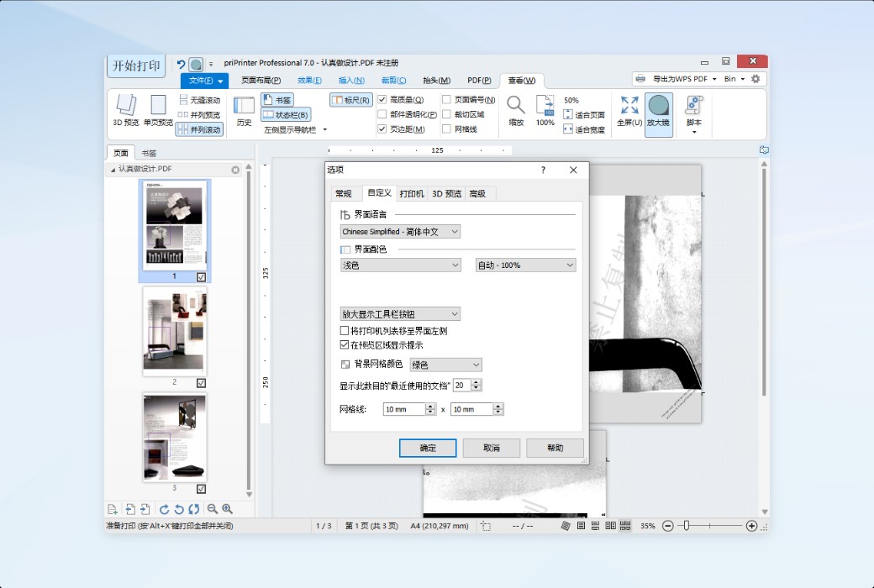Click the recent documents count field showing 20
The width and height of the screenshot is (874, 588).
coord(462,385)
